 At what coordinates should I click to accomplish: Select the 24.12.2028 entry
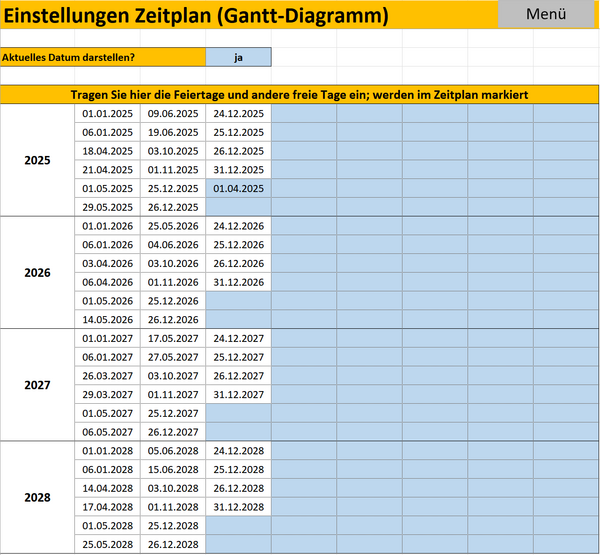[239, 451]
